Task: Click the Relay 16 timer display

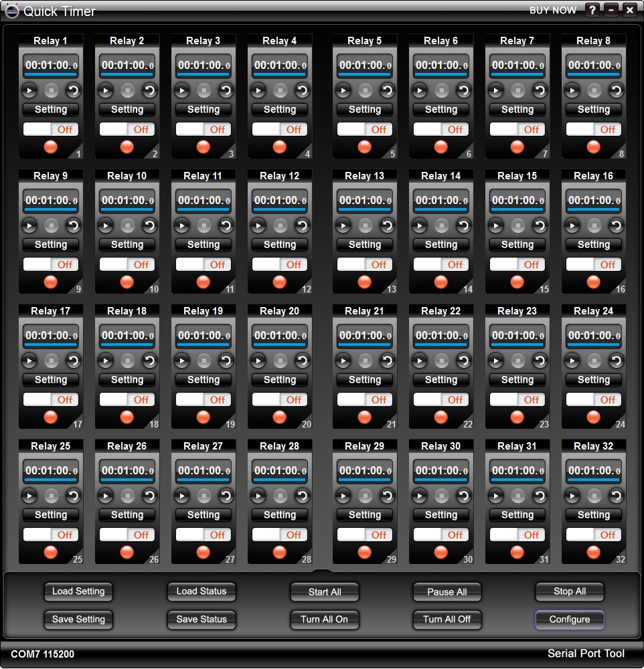Action: point(594,201)
